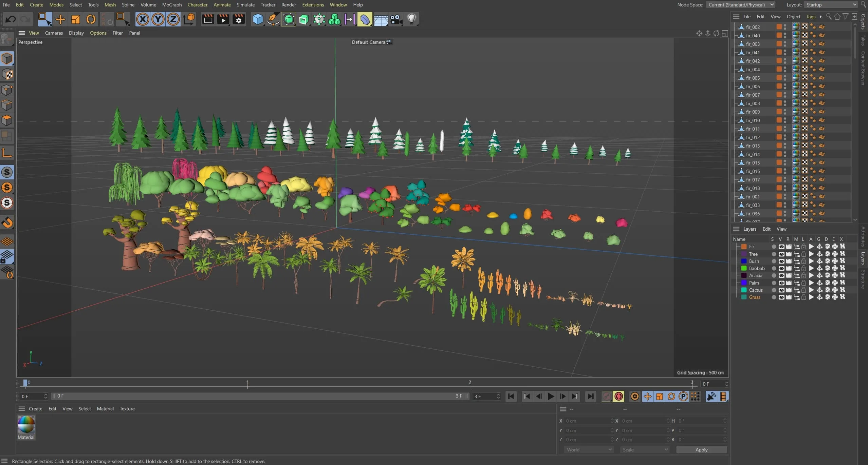Switch to the Content Browser side tab
Image resolution: width=868 pixels, height=465 pixels.
click(863, 68)
